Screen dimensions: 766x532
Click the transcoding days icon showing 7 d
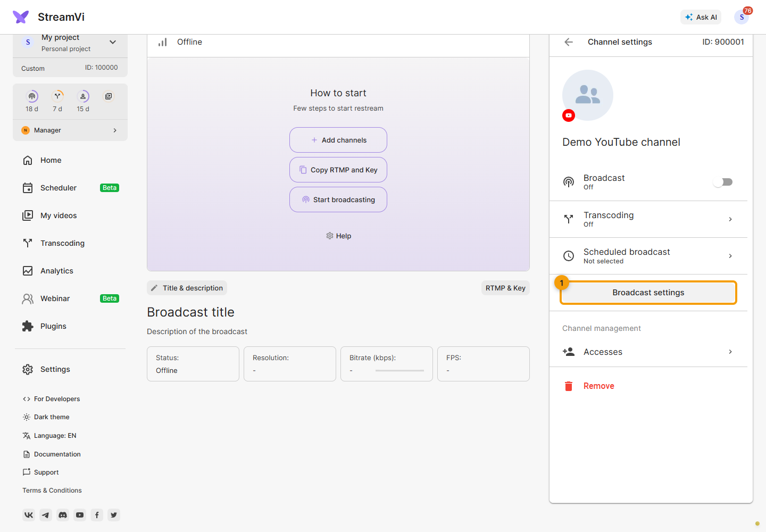pos(57,96)
